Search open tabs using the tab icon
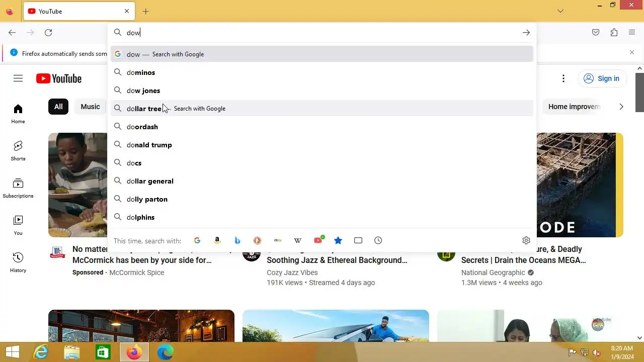The width and height of the screenshot is (644, 362). (x=358, y=240)
